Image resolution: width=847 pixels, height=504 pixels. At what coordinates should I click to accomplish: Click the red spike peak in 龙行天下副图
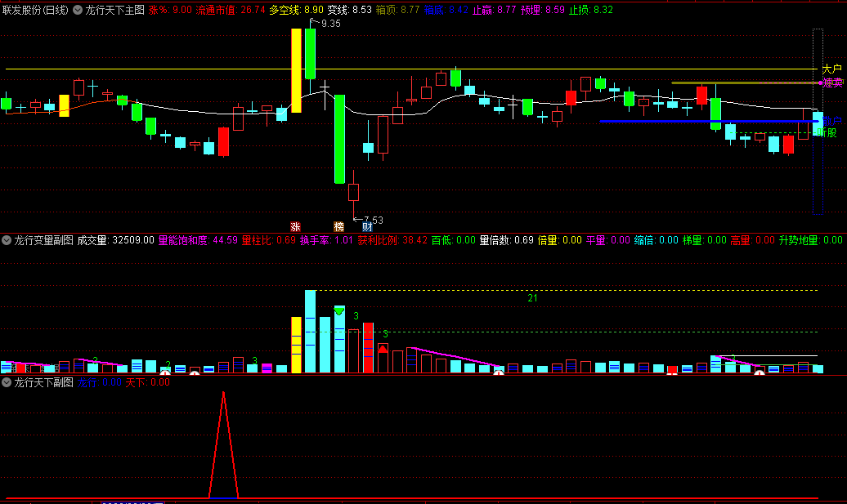click(x=224, y=394)
